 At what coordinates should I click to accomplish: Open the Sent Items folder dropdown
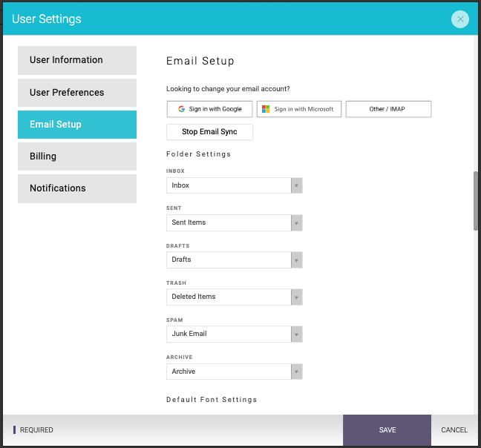[235, 223]
